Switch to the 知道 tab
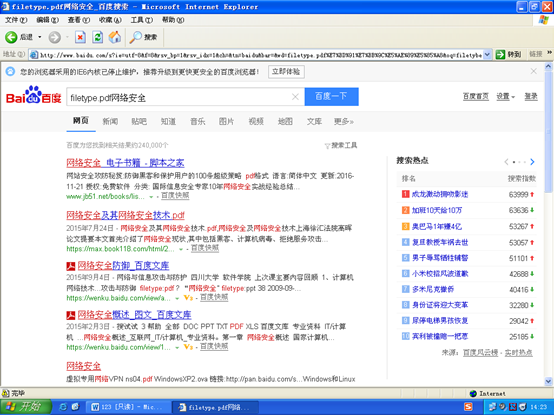 [x=168, y=122]
